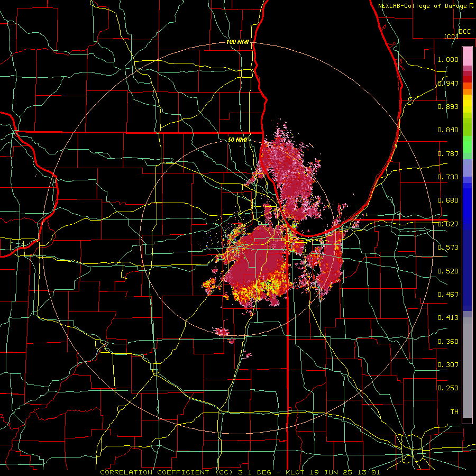Click the TH label at the bottom of the scale

point(454,412)
